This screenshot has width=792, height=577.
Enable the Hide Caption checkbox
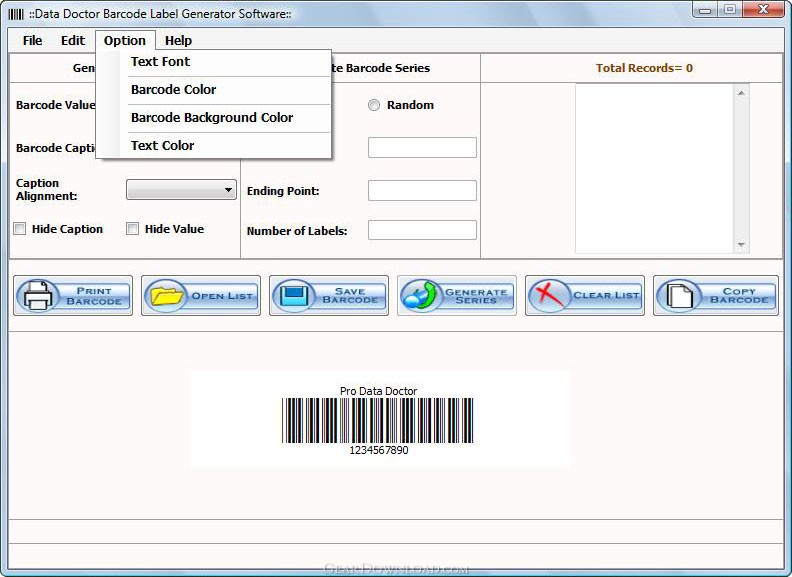[20, 229]
